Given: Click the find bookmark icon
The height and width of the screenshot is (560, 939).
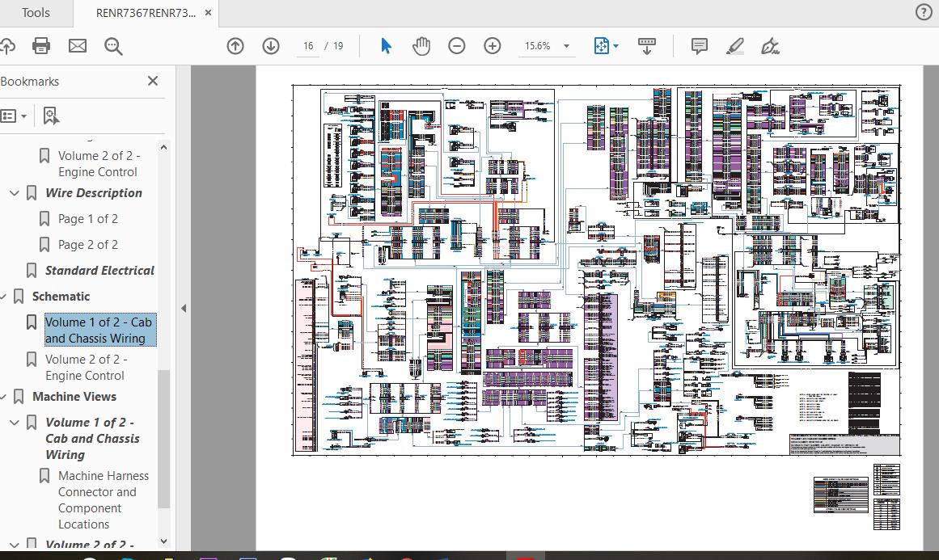Looking at the screenshot, I should click(51, 116).
